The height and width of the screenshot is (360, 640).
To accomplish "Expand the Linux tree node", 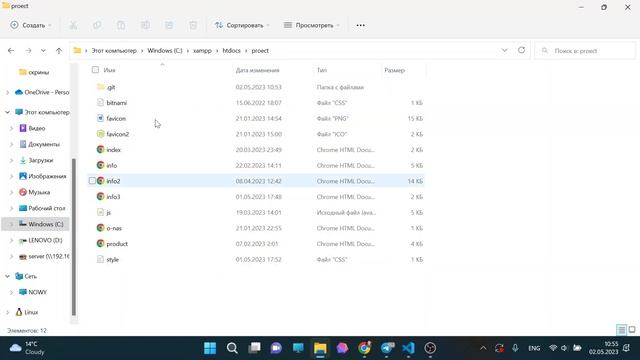I will pos(7,312).
